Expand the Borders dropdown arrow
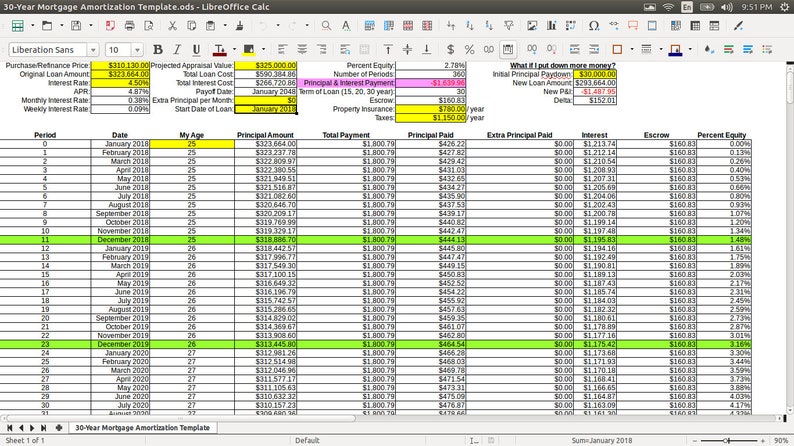 point(631,49)
